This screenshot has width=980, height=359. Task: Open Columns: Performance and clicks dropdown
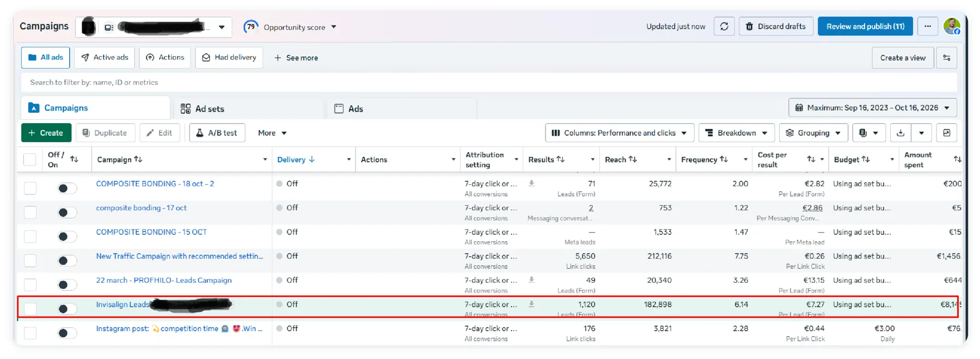619,133
